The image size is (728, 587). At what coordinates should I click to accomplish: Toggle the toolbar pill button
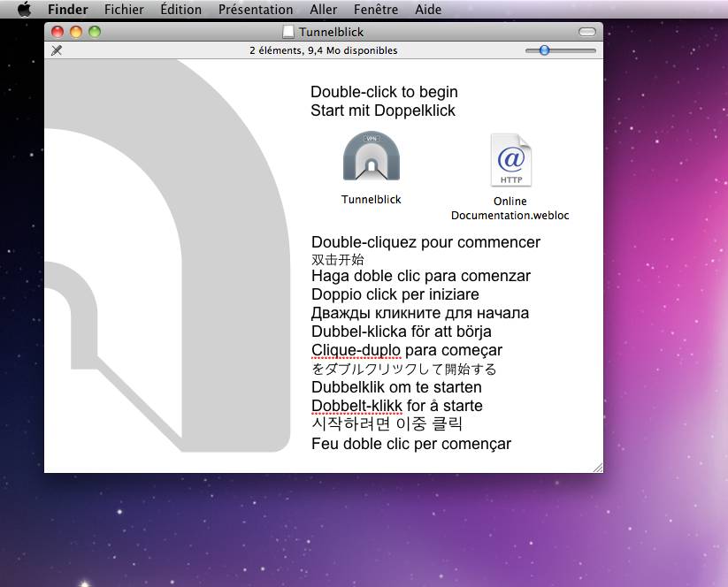586,32
